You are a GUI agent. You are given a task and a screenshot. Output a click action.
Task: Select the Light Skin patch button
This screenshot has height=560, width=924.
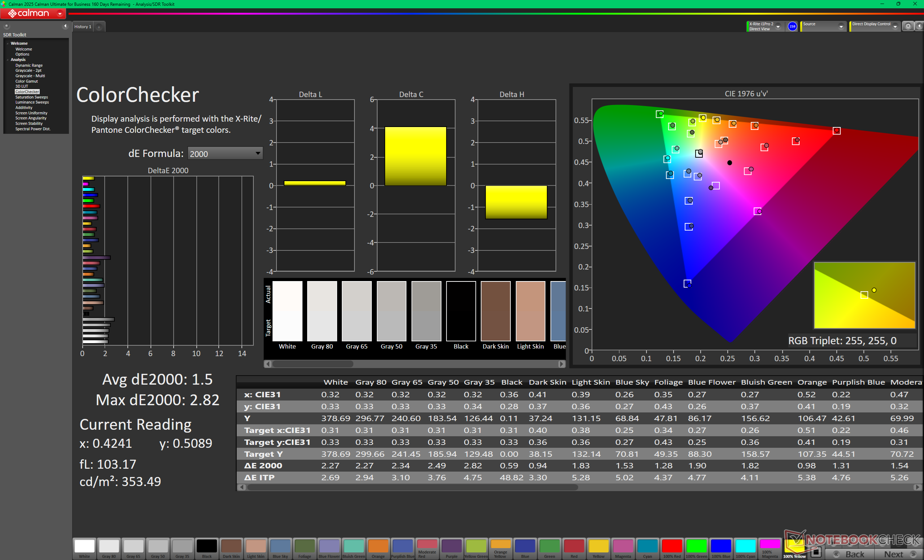256,548
